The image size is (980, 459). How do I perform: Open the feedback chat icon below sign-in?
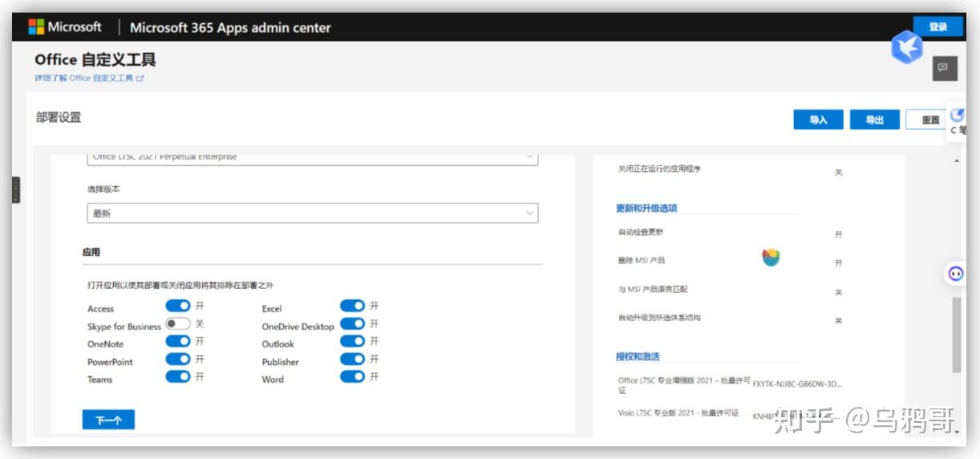coord(943,68)
